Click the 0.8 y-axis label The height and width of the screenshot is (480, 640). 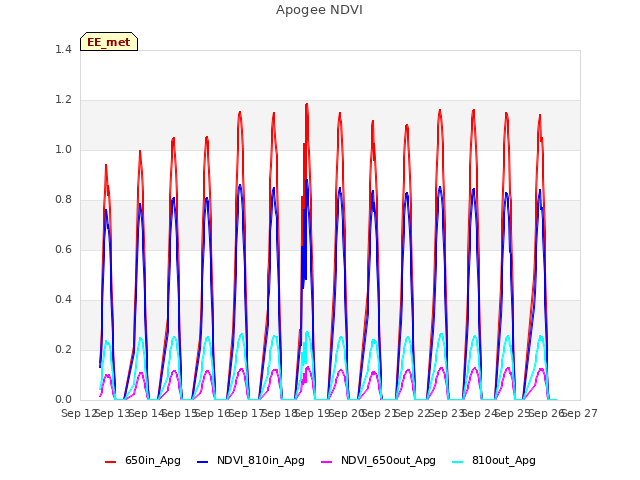point(63,200)
